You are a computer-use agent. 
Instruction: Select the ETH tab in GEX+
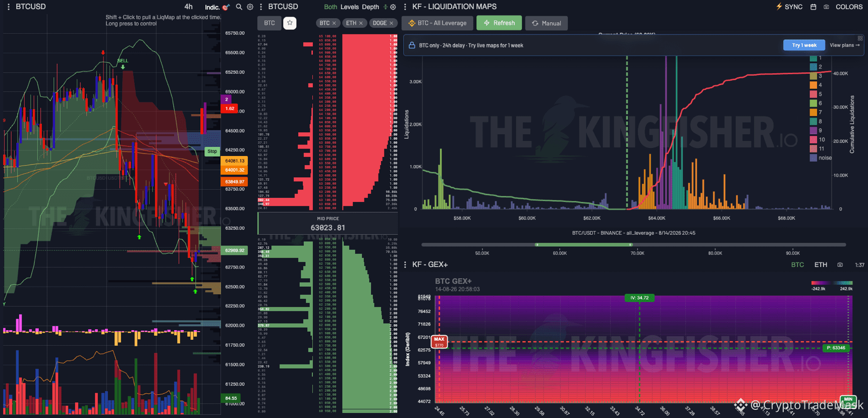[821, 265]
